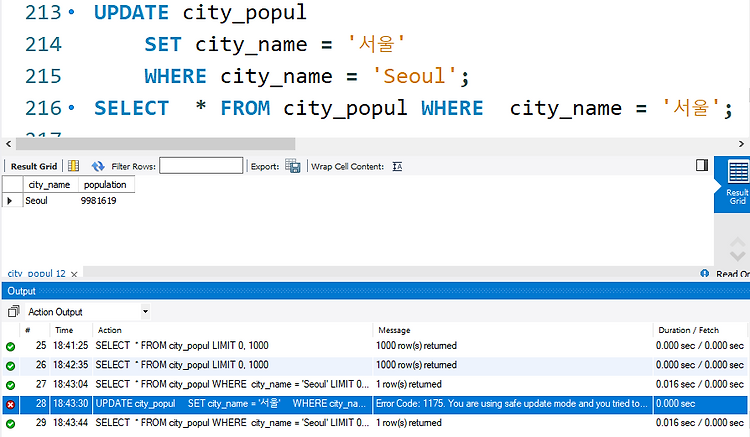
Task: Click the 1000 row(s) returned message in row 25
Action: 416,345
